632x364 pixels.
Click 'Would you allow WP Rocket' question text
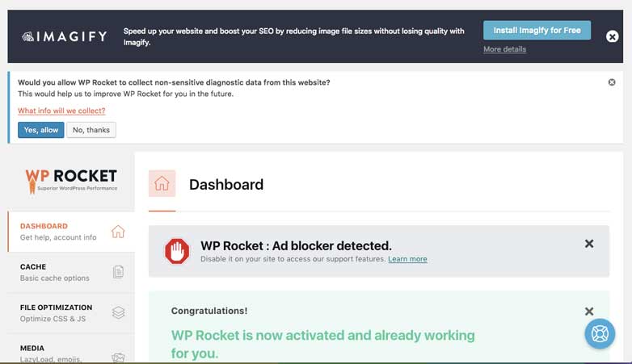point(174,82)
